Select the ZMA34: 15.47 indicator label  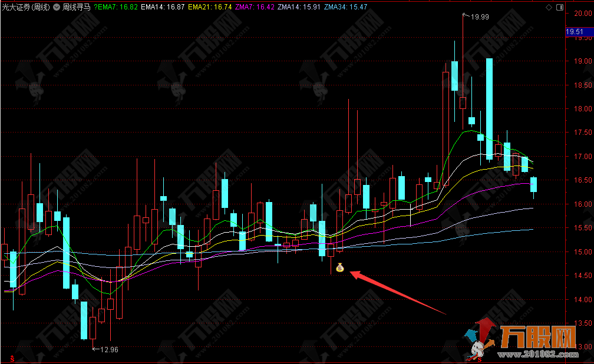346,7
